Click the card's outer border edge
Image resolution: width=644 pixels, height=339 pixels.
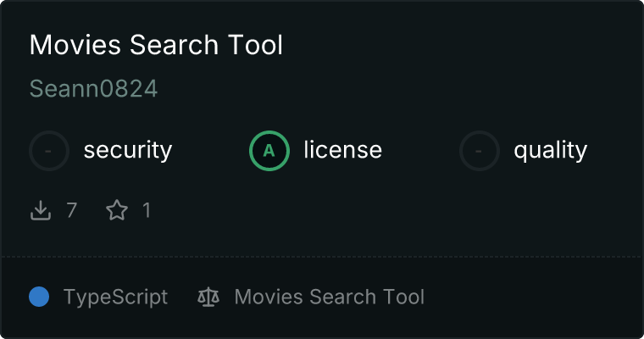1,169
